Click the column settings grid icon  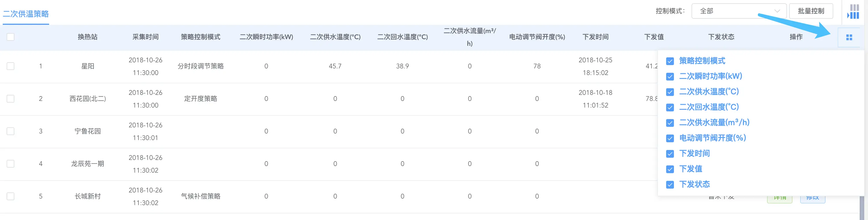[x=849, y=37]
